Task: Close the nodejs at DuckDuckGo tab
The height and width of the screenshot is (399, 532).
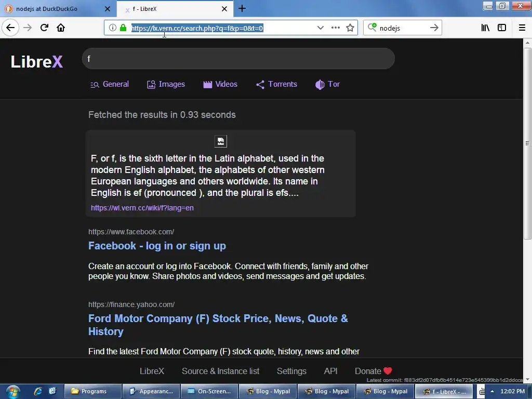Action: [x=107, y=9]
